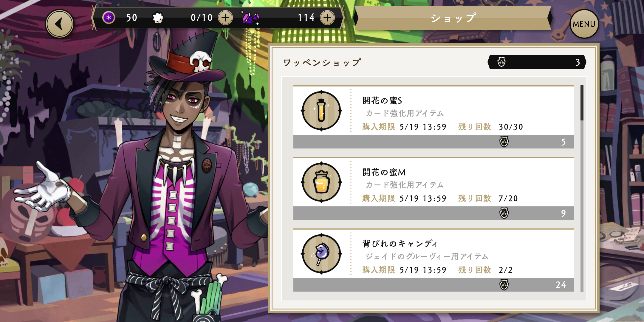
Task: Add gems with the plus button
Action: pyautogui.click(x=327, y=18)
